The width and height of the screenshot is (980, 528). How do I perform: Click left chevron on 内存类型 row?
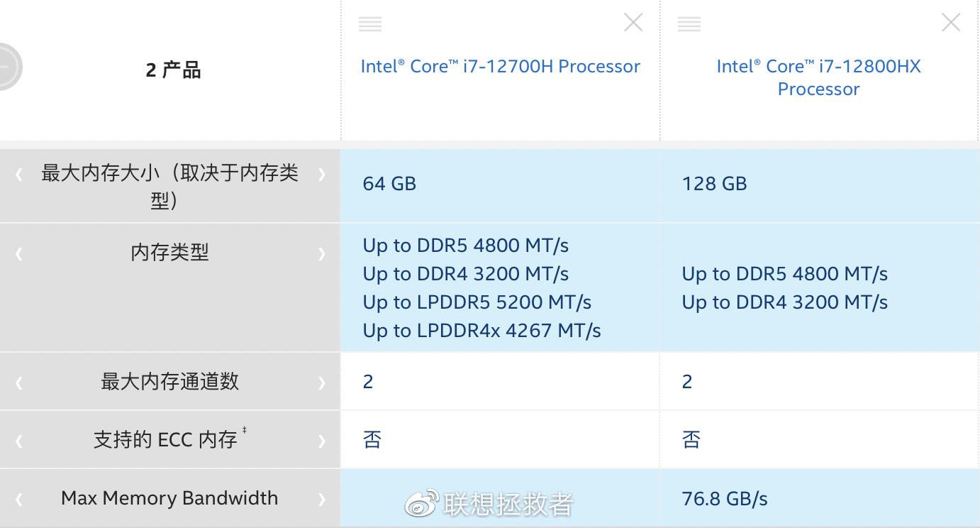pyautogui.click(x=19, y=253)
